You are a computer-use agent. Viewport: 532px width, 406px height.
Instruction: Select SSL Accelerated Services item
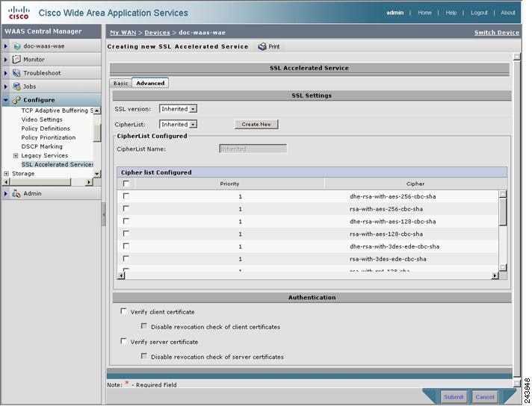point(57,164)
